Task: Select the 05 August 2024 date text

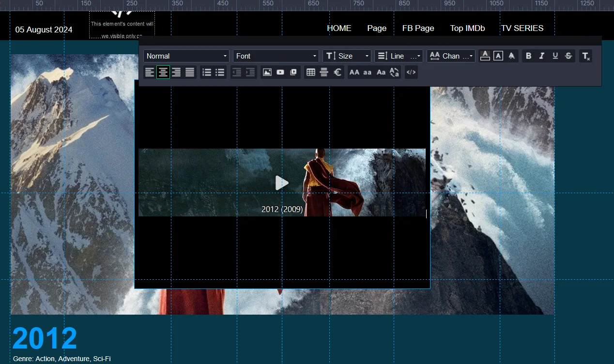Action: pyautogui.click(x=44, y=30)
